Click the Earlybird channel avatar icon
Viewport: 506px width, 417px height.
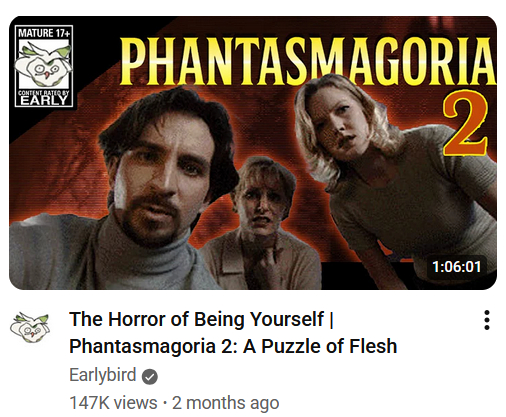tap(30, 327)
